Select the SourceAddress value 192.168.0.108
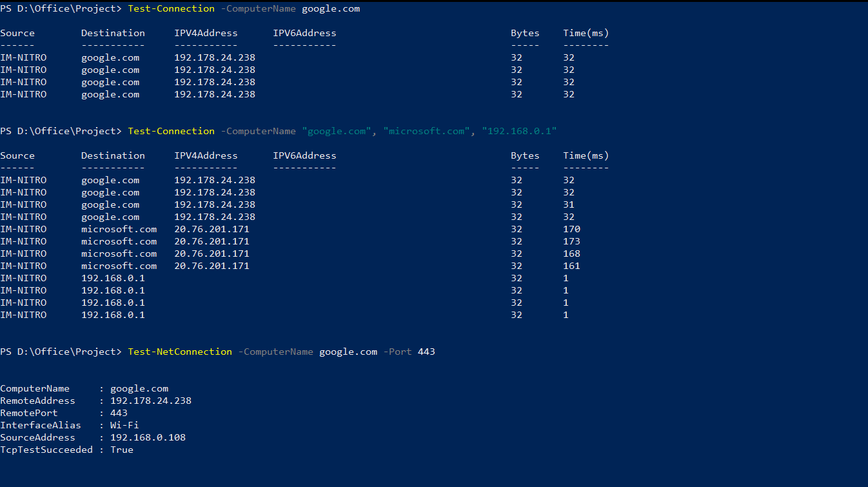Image resolution: width=868 pixels, height=487 pixels. tap(148, 437)
